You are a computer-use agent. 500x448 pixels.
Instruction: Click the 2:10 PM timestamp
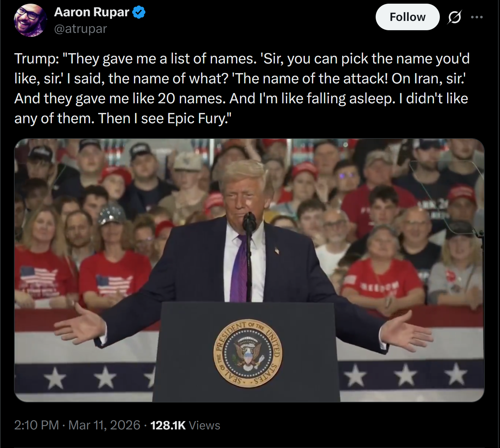pos(37,425)
